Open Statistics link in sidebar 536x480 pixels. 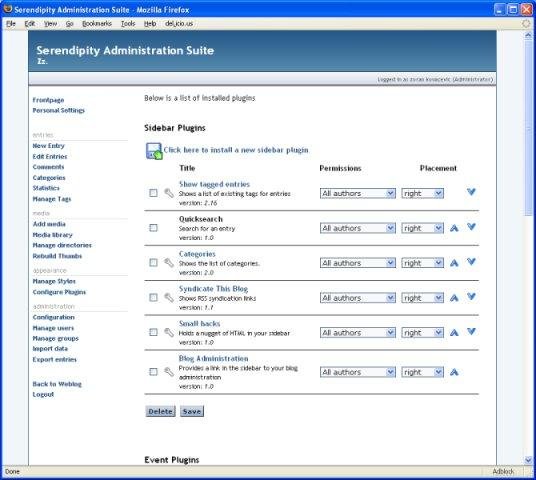(46, 188)
